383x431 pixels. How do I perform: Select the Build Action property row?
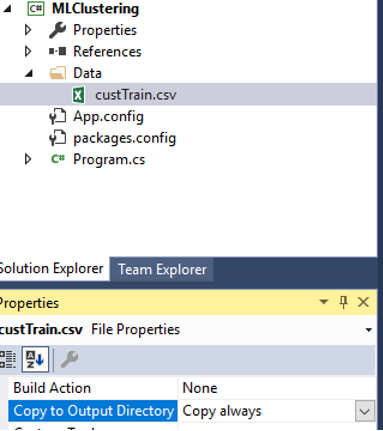[192, 388]
